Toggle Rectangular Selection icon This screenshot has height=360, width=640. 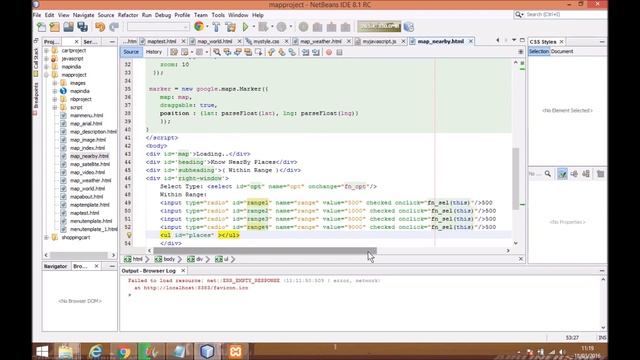point(259,52)
